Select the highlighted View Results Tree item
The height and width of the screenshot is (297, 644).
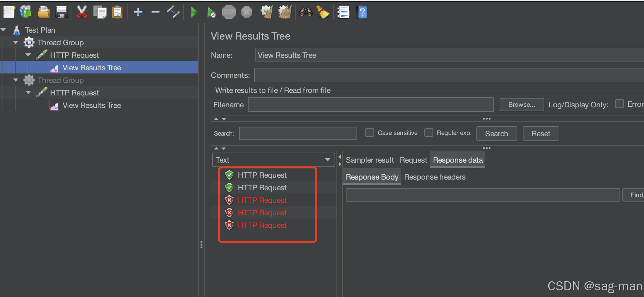point(92,68)
